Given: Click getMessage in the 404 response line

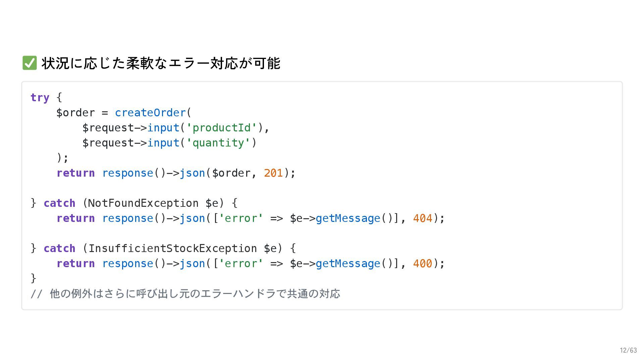Looking at the screenshot, I should [x=348, y=218].
